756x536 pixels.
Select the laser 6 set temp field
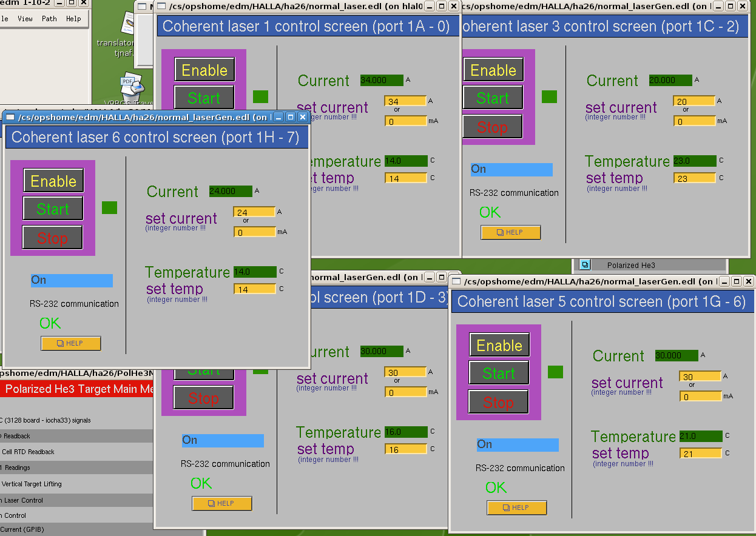[x=255, y=289]
